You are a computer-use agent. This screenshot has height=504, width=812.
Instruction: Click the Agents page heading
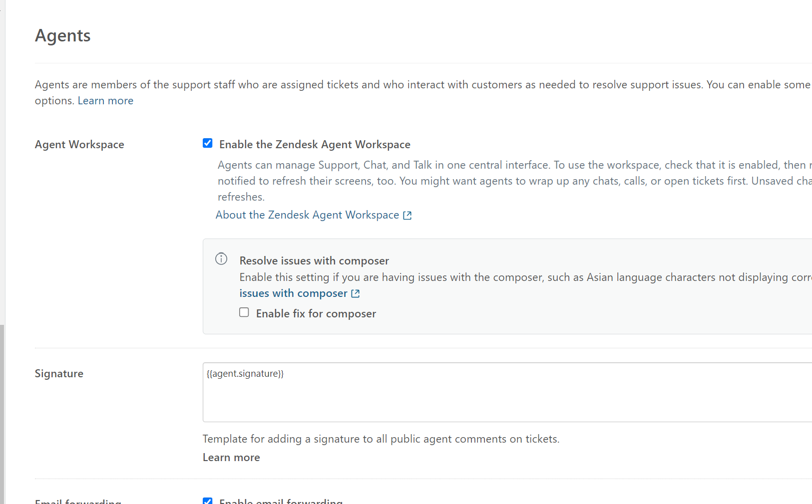click(63, 36)
